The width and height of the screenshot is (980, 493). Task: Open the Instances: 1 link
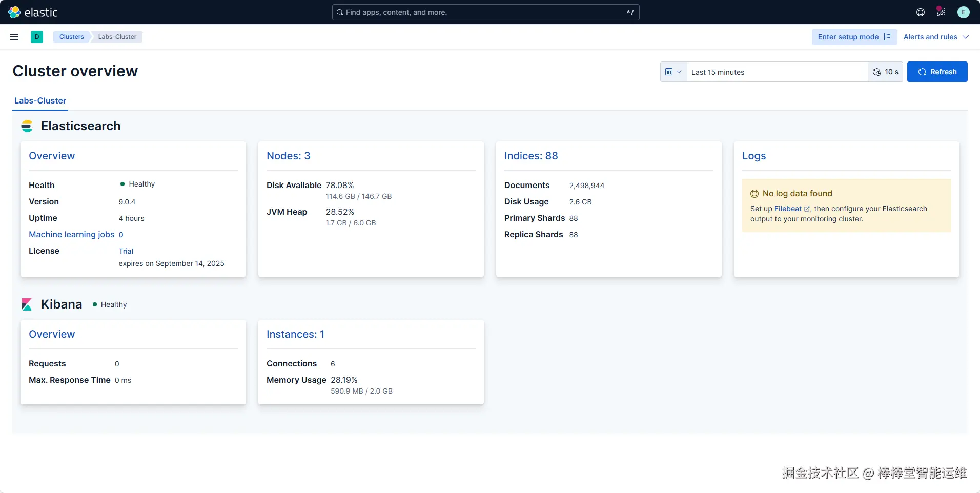[x=295, y=334]
